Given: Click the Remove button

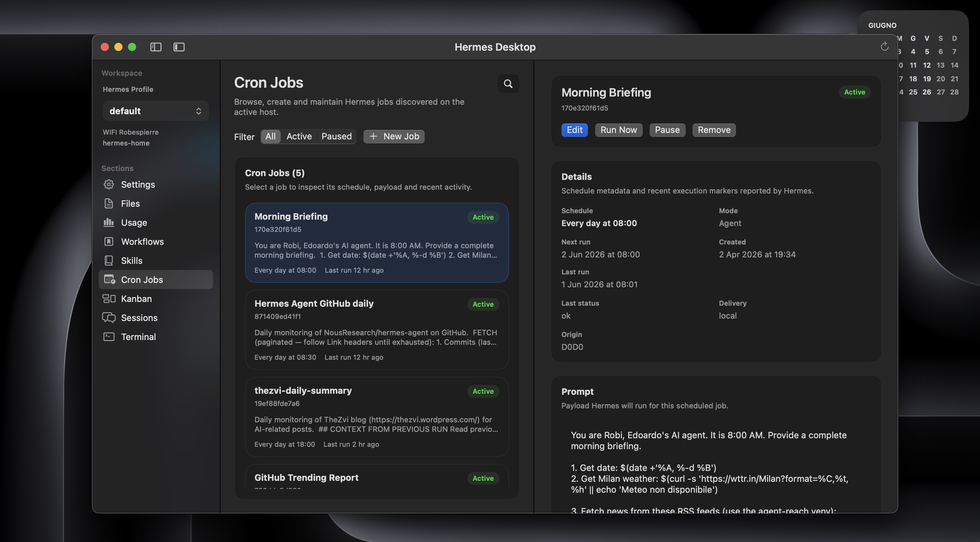Looking at the screenshot, I should coord(714,130).
